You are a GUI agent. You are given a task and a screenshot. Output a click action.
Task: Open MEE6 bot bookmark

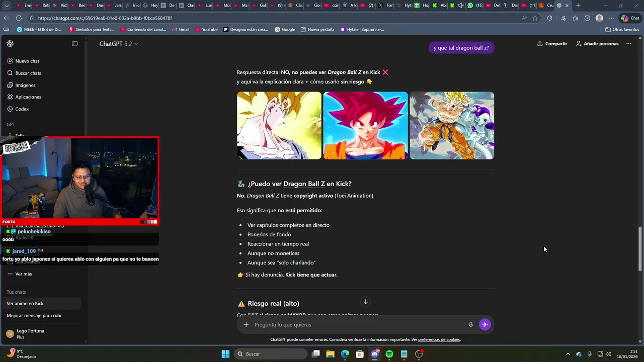39,30
